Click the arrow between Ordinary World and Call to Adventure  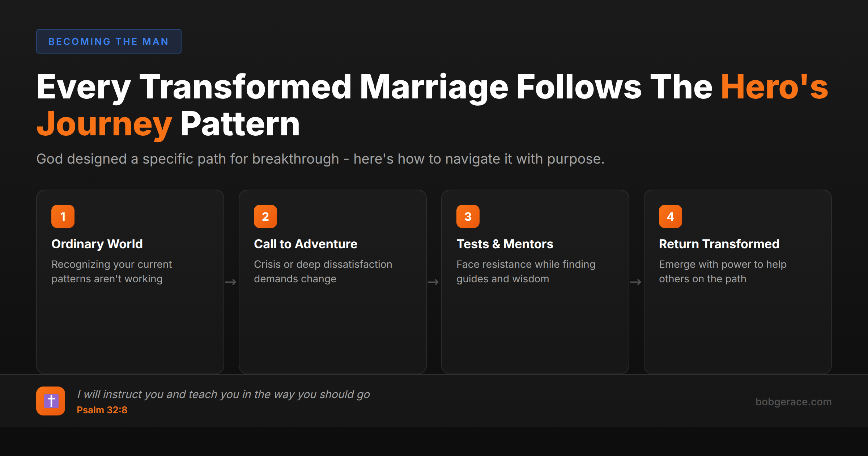(x=231, y=282)
